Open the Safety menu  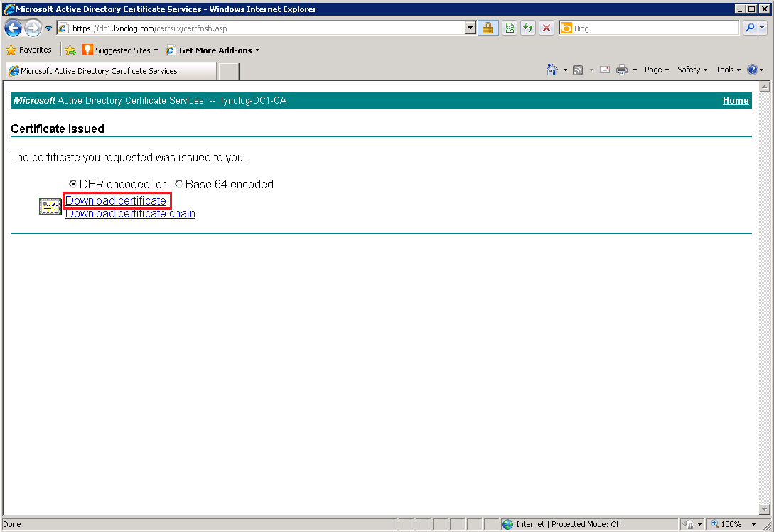click(692, 70)
